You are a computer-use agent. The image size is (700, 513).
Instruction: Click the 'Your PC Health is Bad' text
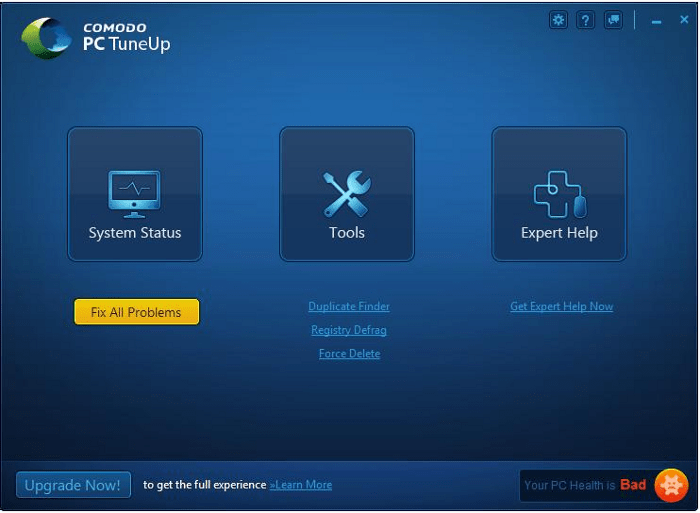coord(585,485)
